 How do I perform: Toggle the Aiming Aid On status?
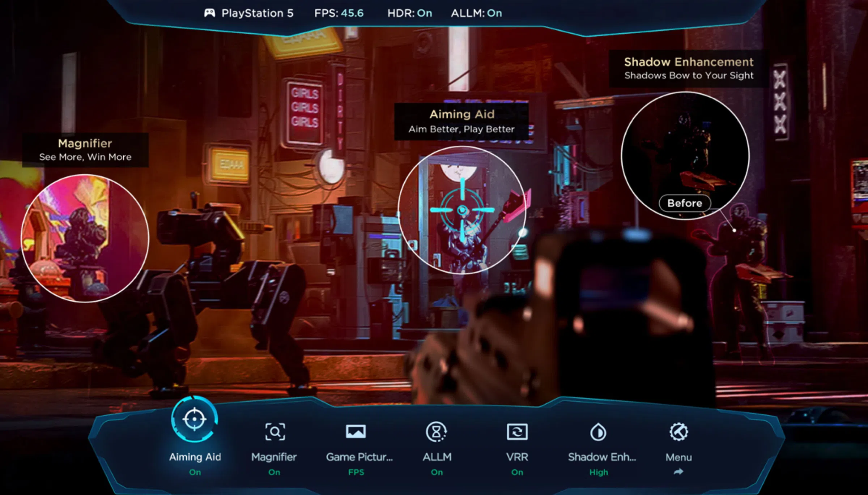[195, 472]
